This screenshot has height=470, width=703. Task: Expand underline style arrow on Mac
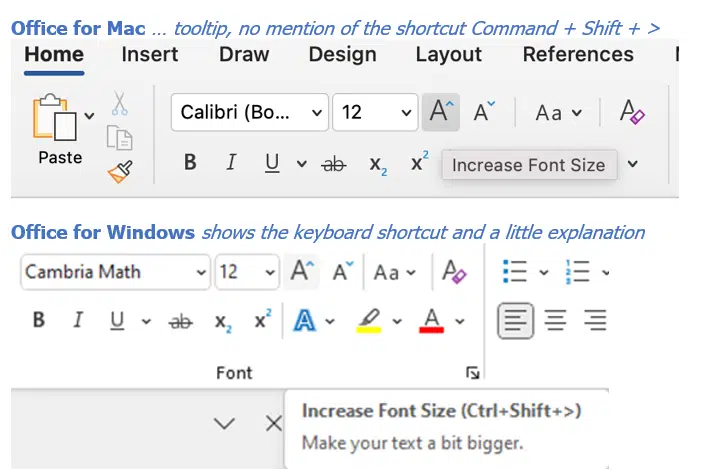click(x=302, y=164)
